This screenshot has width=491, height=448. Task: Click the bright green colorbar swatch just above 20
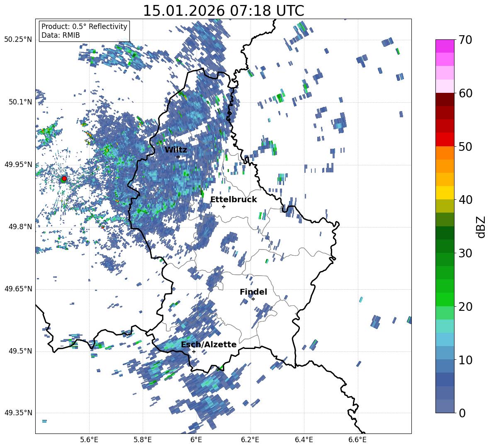click(445, 300)
